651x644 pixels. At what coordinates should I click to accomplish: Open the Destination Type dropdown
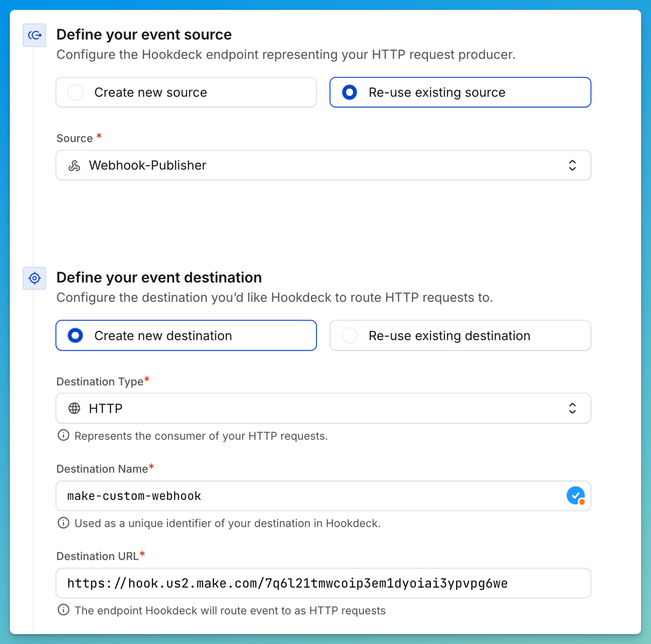click(572, 408)
